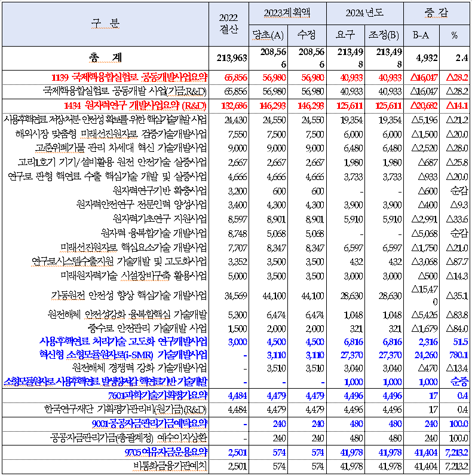Screen dimensions: 472x476
Task: Select the 원자력 융복합기술 개발사업 row label
Action: [x=154, y=233]
